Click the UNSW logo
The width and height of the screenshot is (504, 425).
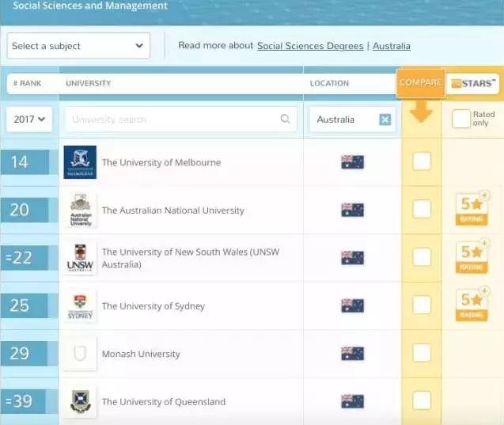pos(80,258)
